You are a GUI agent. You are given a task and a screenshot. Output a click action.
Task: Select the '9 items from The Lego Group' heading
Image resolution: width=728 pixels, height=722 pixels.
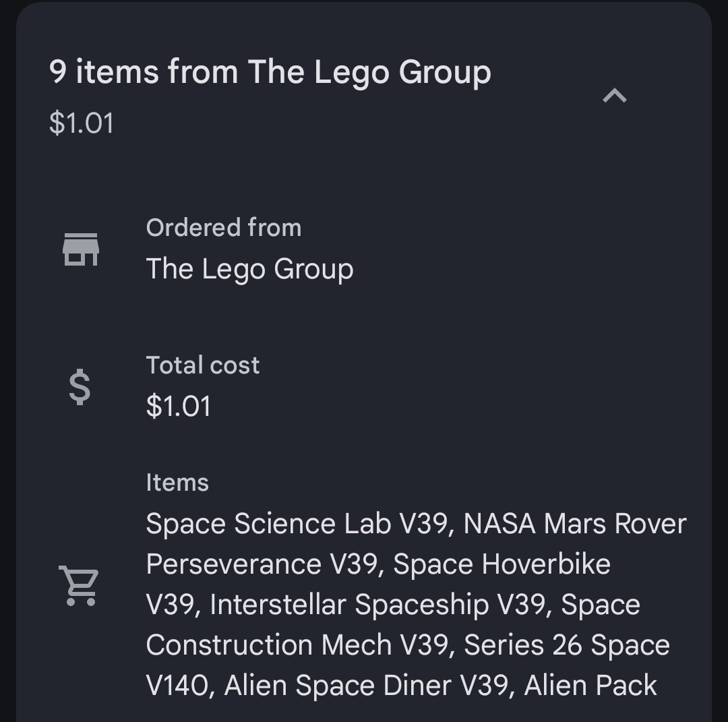coord(270,72)
